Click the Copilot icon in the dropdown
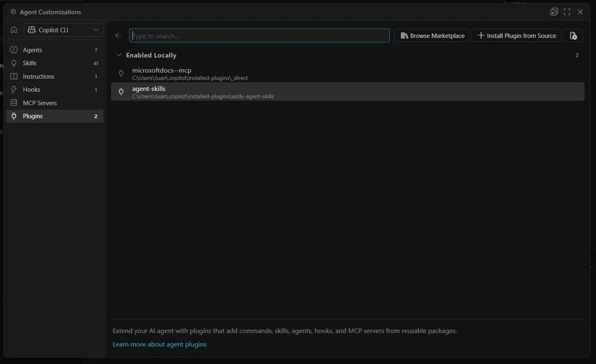This screenshot has height=364, width=596. 32,30
